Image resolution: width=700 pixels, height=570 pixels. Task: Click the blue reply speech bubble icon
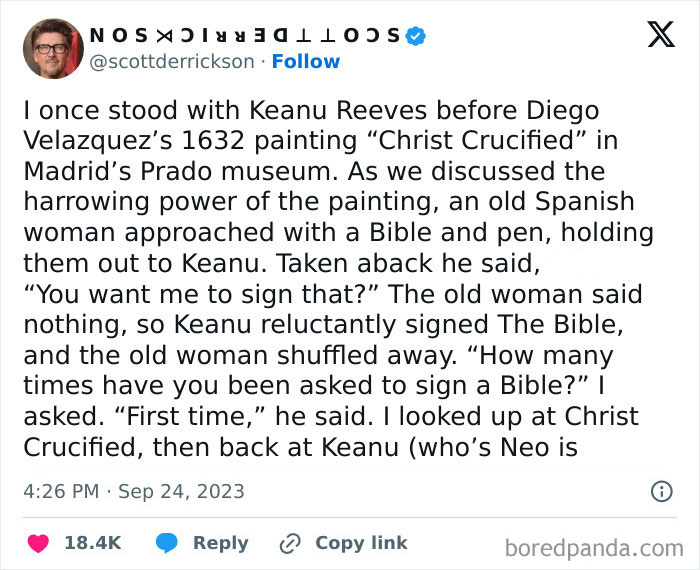coord(166,543)
